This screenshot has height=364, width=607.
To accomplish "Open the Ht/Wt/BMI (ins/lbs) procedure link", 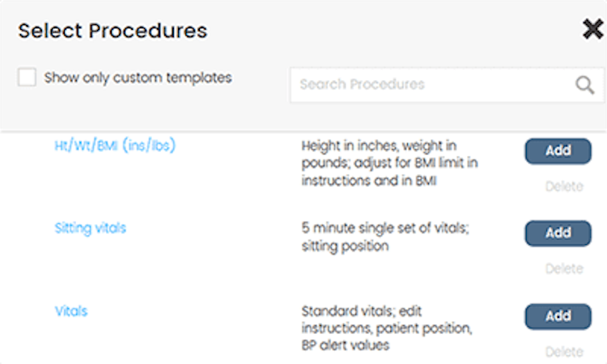I will (x=114, y=146).
